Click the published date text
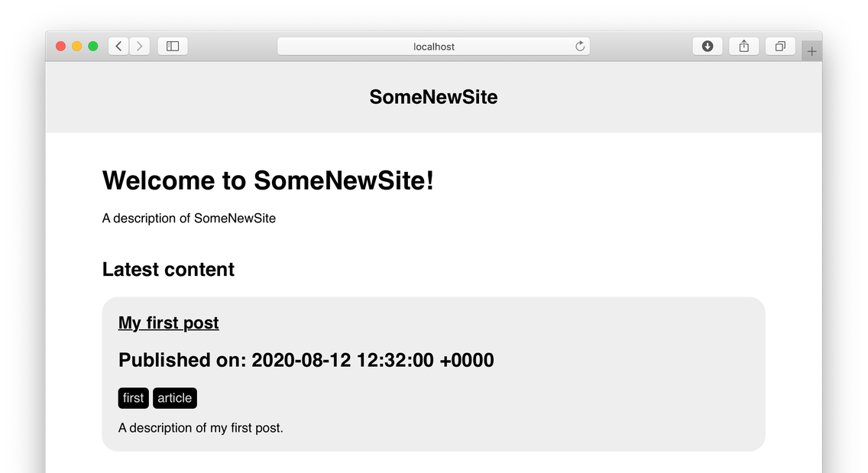 point(306,360)
